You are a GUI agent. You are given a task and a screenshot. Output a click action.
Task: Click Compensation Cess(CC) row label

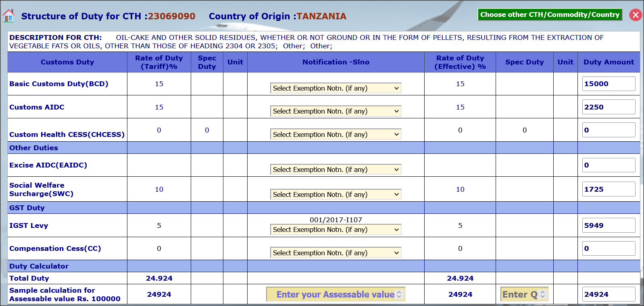[x=55, y=248]
